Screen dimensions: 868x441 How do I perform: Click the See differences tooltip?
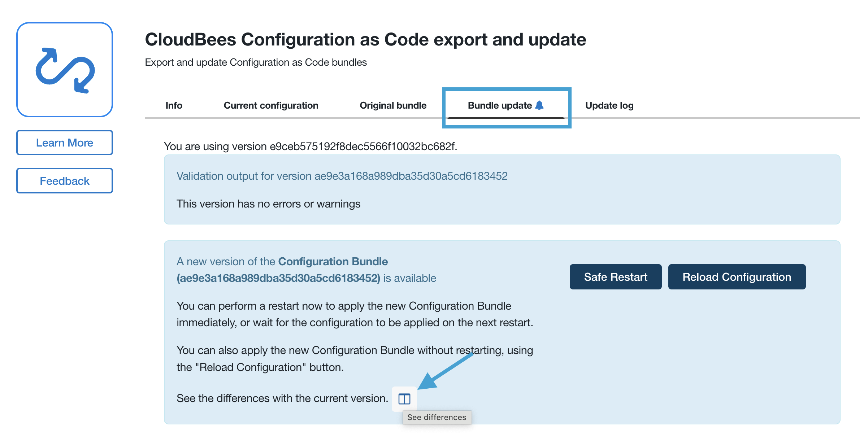point(437,417)
